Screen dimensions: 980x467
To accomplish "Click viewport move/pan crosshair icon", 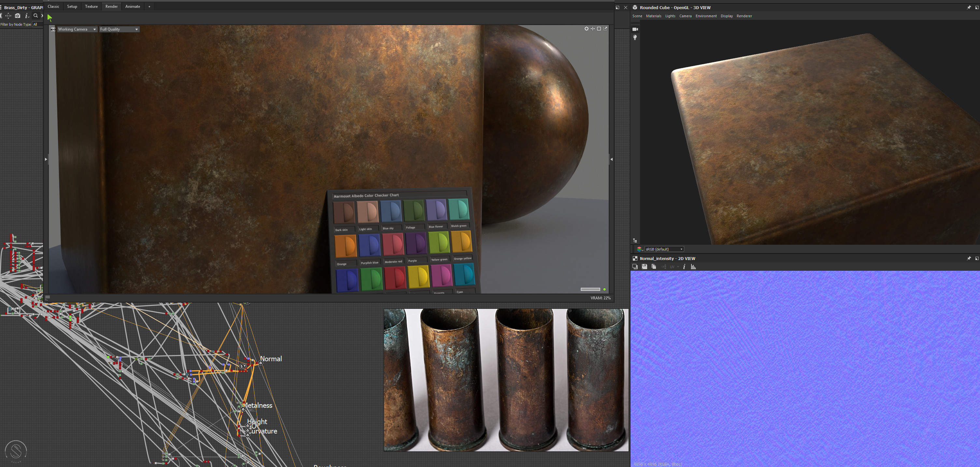I will 593,29.
